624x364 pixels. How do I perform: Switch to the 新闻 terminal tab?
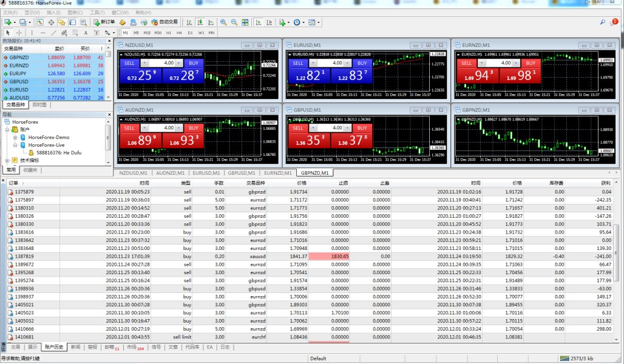[x=75, y=347]
